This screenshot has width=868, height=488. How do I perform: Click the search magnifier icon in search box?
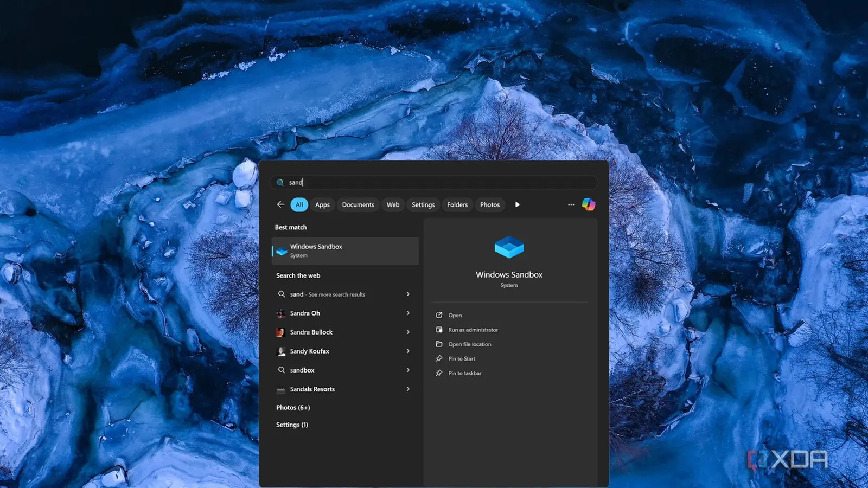point(280,183)
